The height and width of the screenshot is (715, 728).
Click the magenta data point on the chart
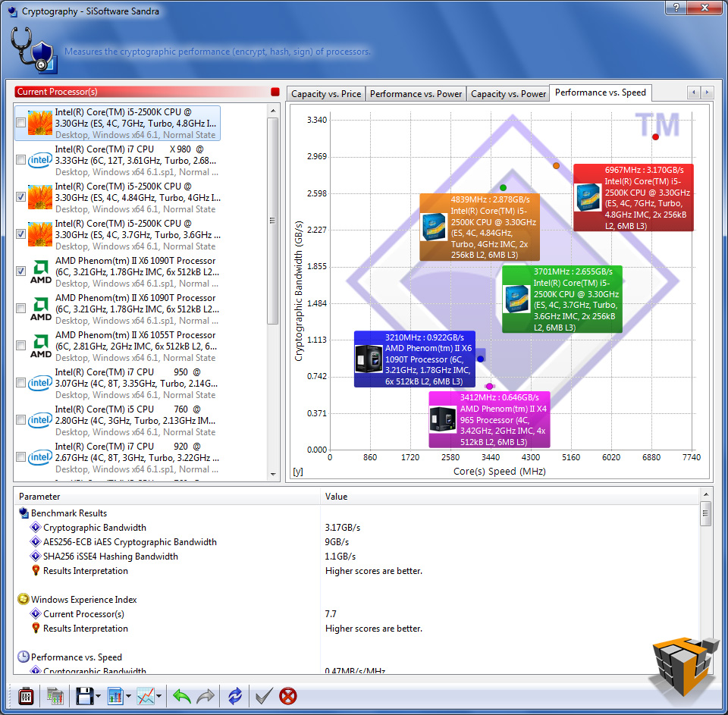click(489, 386)
